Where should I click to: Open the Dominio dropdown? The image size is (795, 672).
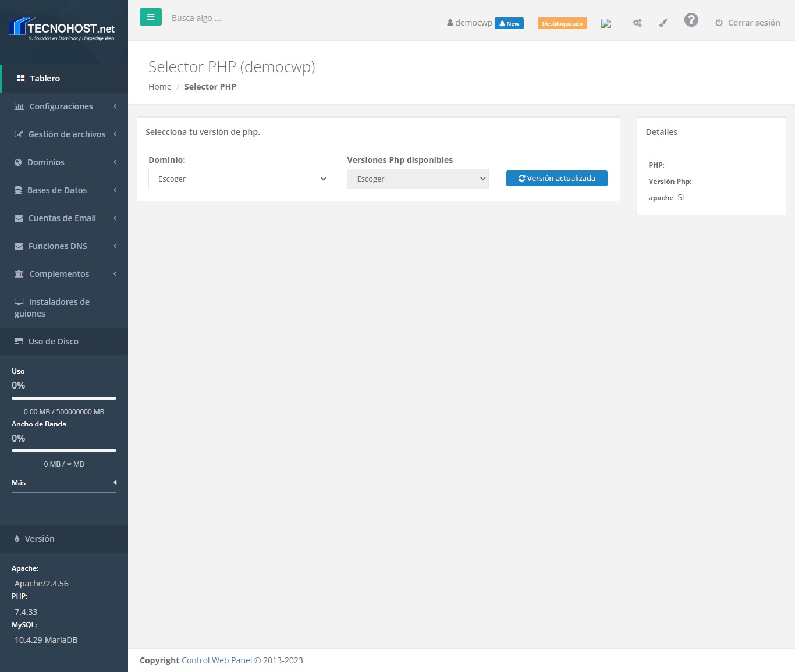click(x=239, y=179)
